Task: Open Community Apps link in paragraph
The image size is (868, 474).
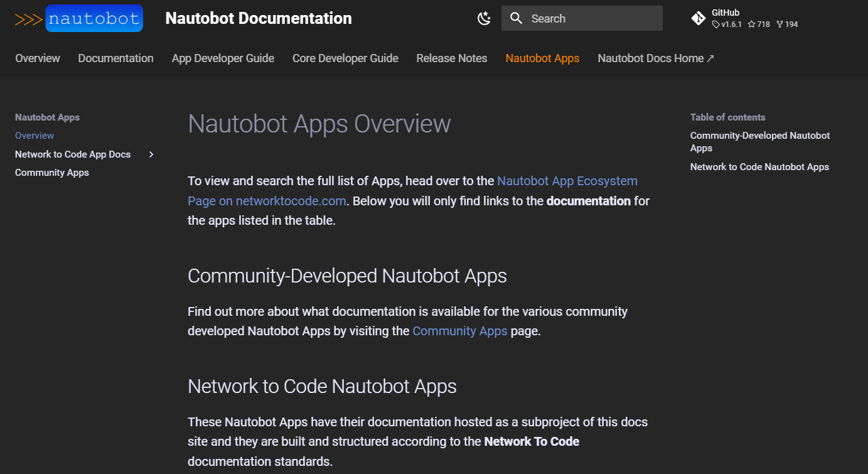Action: [x=459, y=331]
